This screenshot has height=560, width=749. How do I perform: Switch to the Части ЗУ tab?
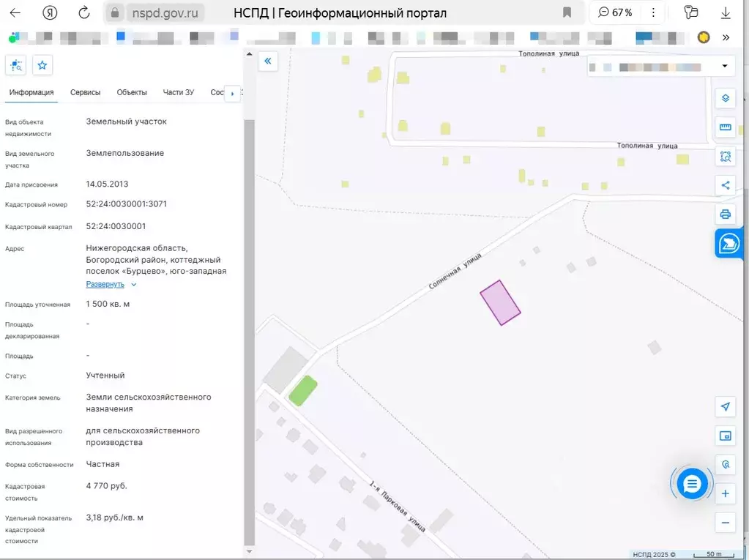(x=178, y=92)
